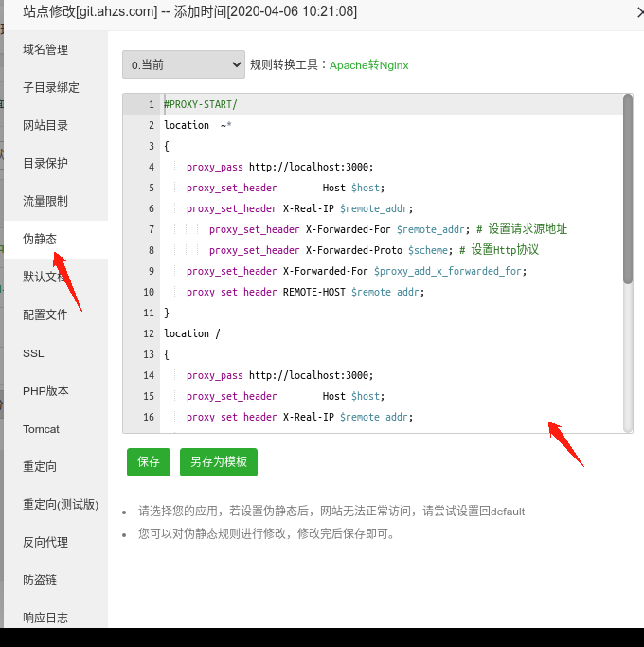The height and width of the screenshot is (647, 644).
Task: Click the 另存为模板 button
Action: [219, 462]
